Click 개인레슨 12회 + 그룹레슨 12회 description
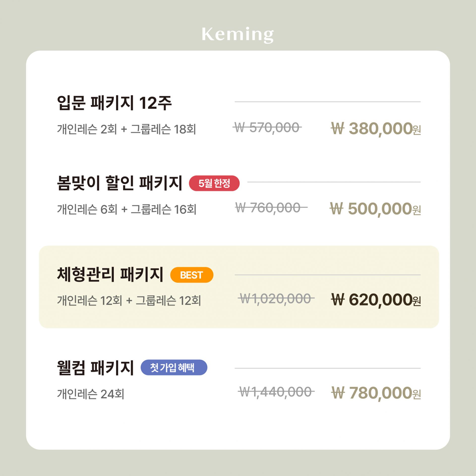This screenshot has width=476, height=476. pos(129,301)
